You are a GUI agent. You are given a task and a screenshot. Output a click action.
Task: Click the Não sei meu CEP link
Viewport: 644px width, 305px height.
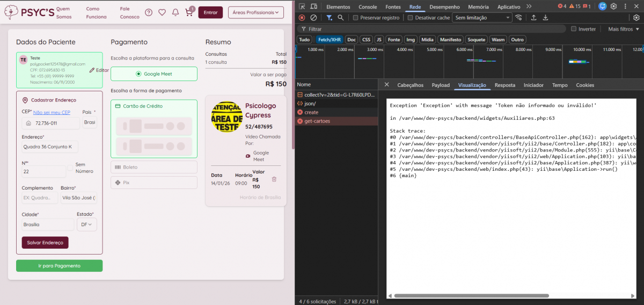[52, 112]
